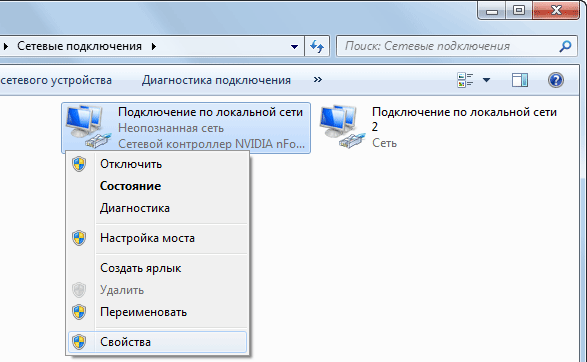Choose Свойства in context menu
The width and height of the screenshot is (587, 362).
pyautogui.click(x=157, y=342)
